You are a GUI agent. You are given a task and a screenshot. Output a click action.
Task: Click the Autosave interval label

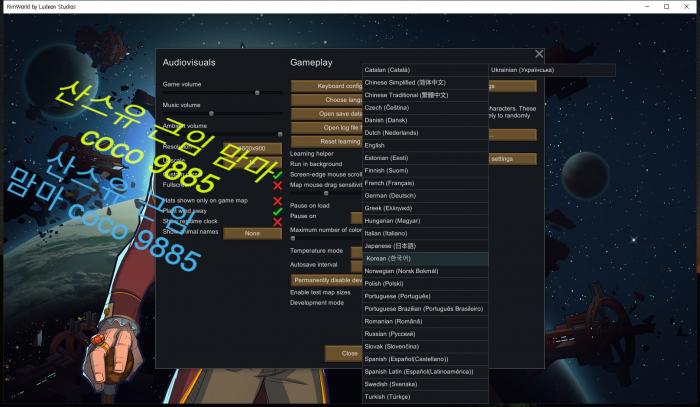tap(314, 265)
